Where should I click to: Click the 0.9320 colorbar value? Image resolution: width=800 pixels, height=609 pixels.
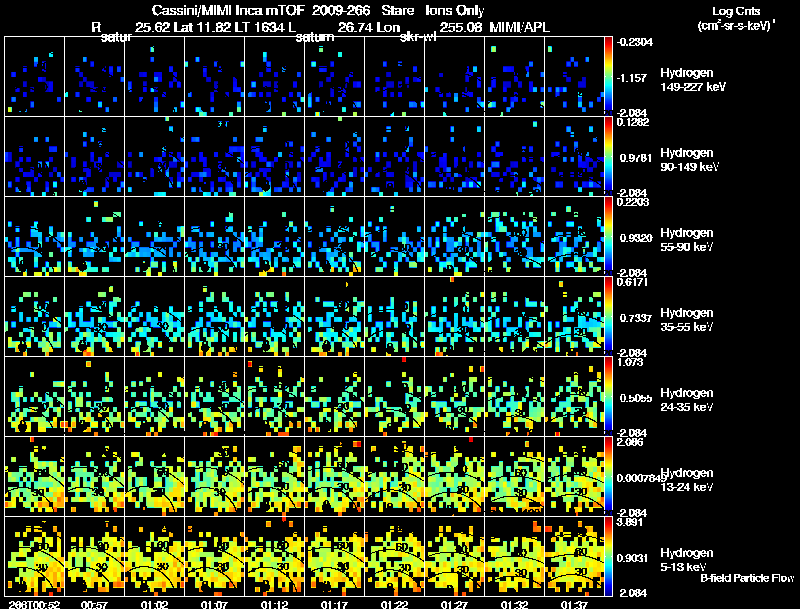tap(636, 238)
